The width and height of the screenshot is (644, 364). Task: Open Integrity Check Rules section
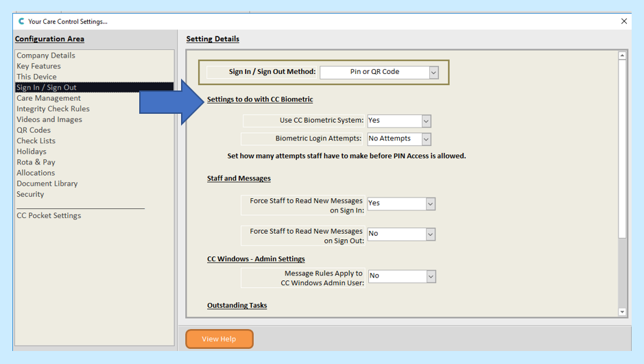[53, 109]
